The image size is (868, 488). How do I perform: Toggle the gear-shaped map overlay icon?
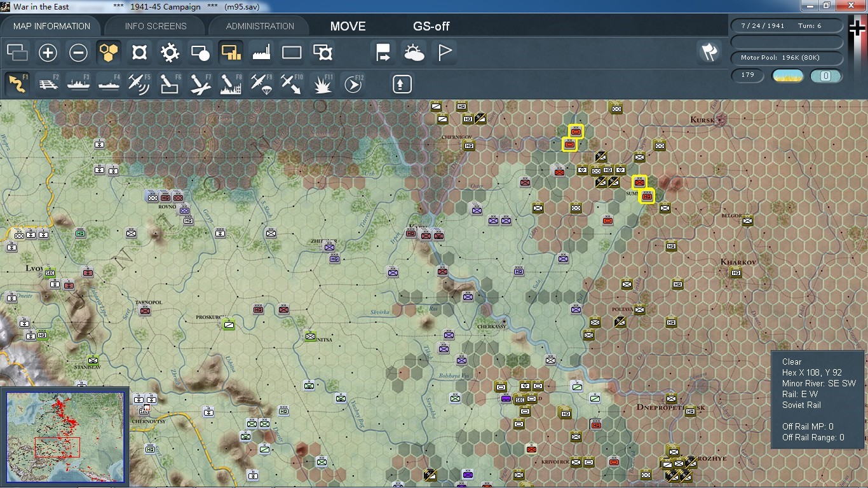click(x=170, y=53)
